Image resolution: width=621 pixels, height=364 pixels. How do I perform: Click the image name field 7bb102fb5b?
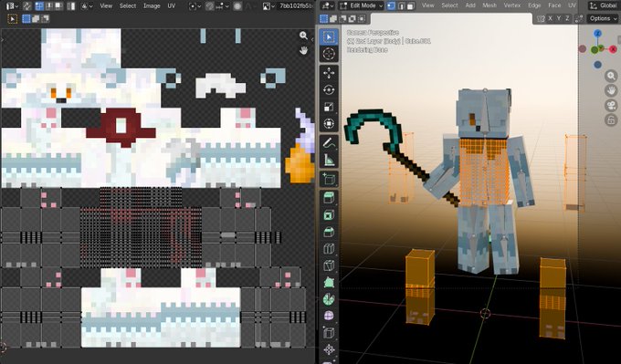point(296,6)
